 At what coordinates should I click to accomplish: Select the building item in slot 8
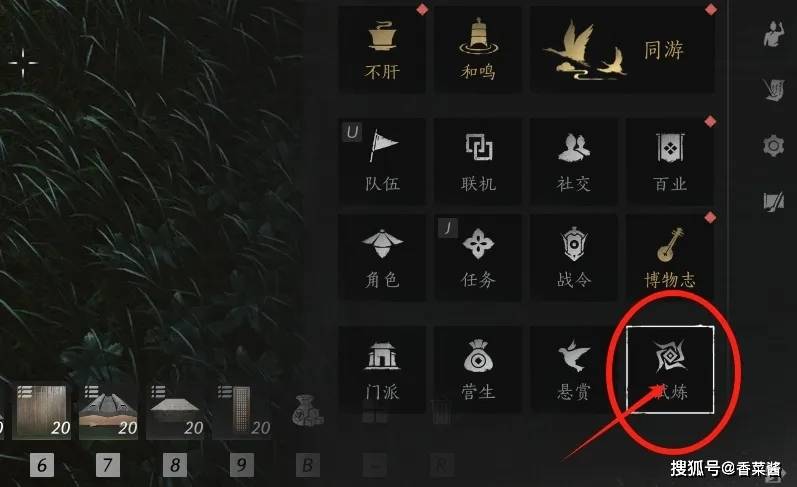coord(175,412)
